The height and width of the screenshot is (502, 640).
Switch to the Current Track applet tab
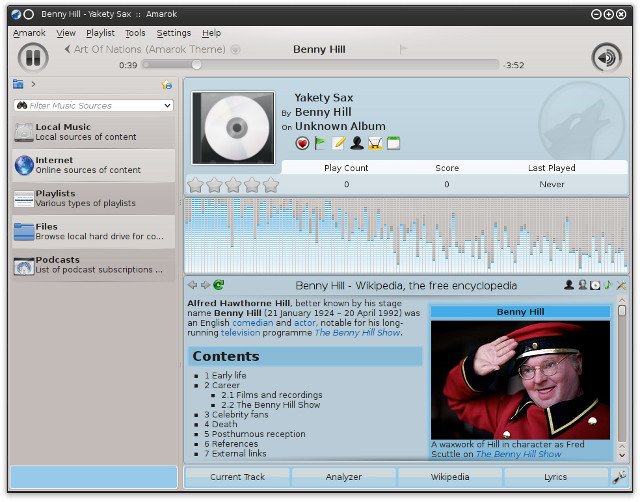[x=238, y=477]
